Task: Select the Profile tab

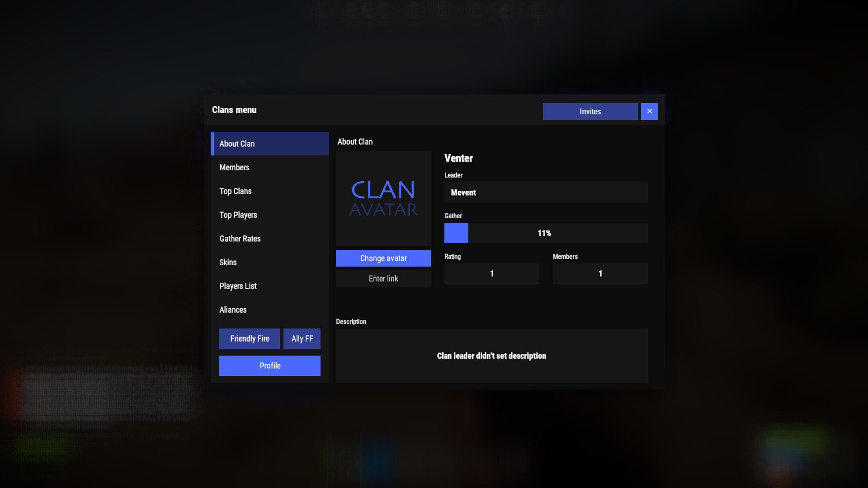Action: (269, 366)
